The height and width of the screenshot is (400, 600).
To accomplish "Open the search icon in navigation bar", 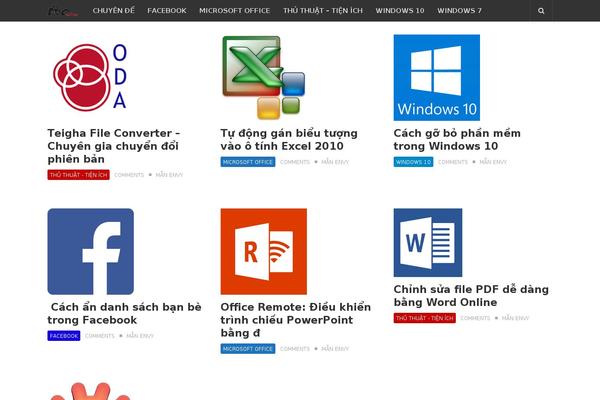I will (541, 11).
